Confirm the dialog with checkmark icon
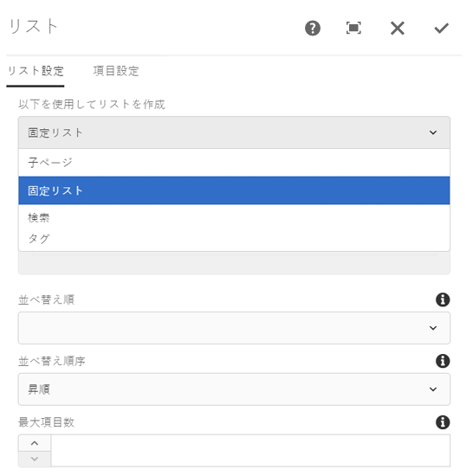 point(441,29)
